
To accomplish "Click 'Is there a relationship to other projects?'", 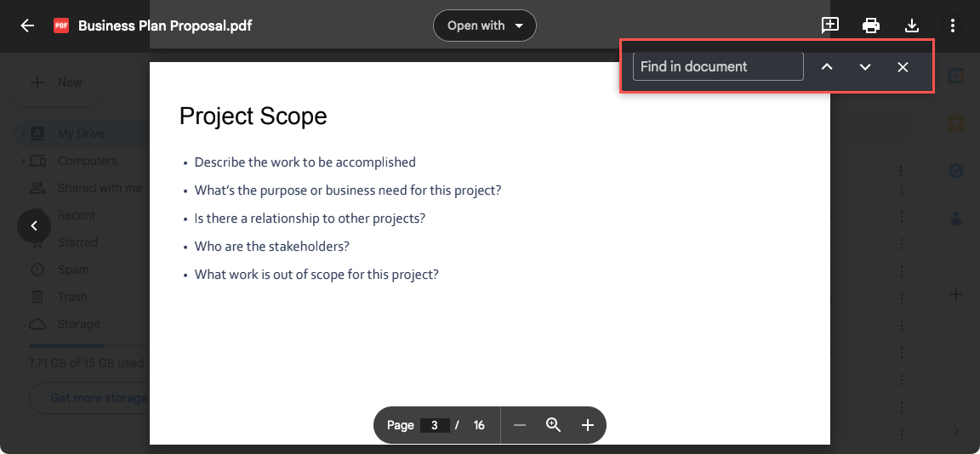I will (x=310, y=218).
